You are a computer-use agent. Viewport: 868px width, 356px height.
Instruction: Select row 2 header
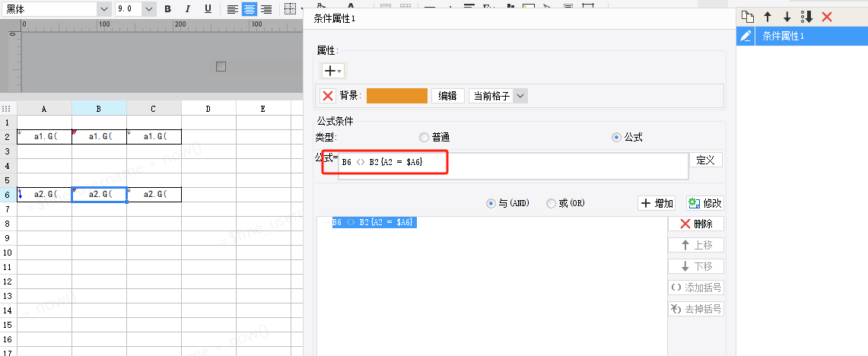pyautogui.click(x=8, y=137)
